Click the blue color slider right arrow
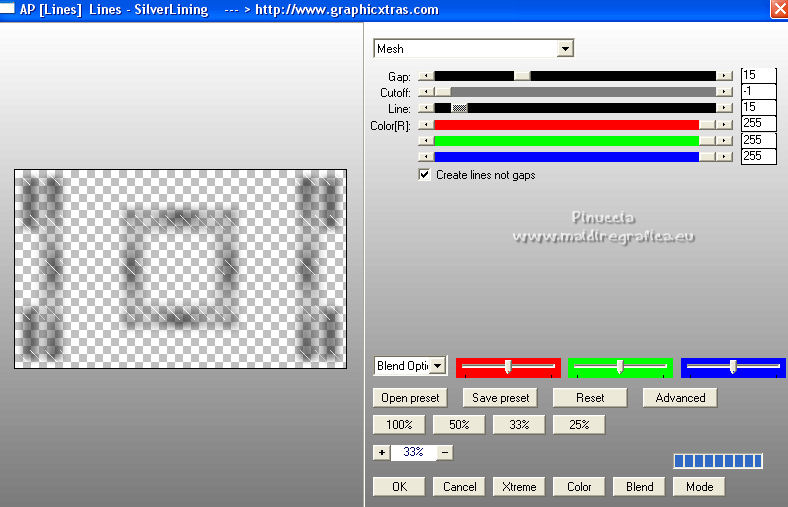The image size is (788, 507). pos(724,157)
